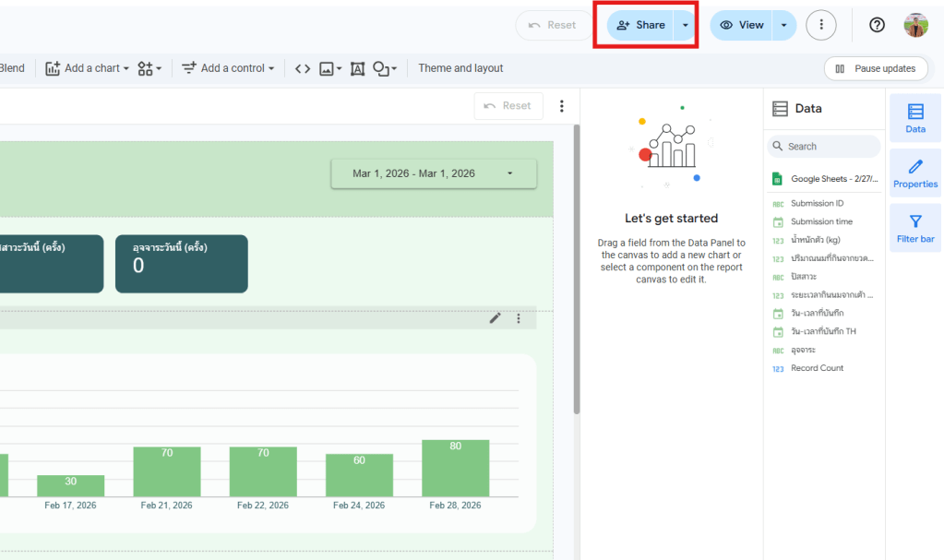This screenshot has width=944, height=560.
Task: Open the user profile avatar
Action: (x=915, y=25)
